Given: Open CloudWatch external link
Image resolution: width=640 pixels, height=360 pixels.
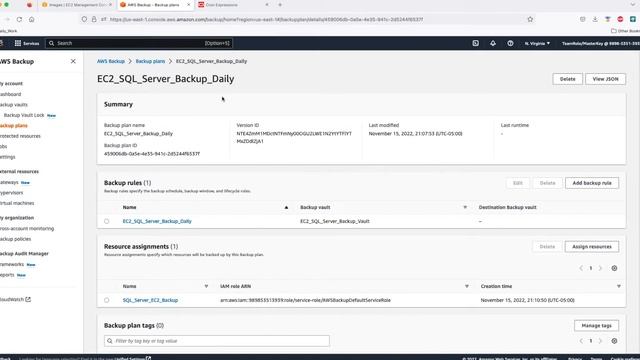Looking at the screenshot, I should (x=15, y=299).
